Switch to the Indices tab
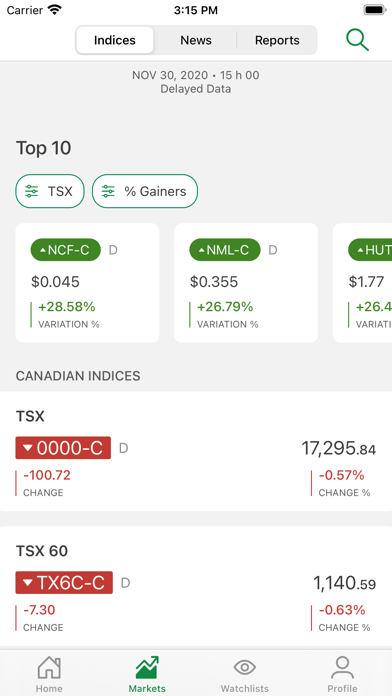The height and width of the screenshot is (696, 392). (x=115, y=40)
